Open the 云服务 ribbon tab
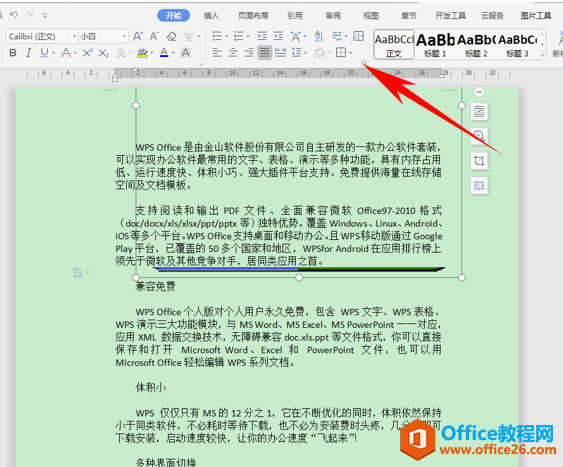The height and width of the screenshot is (467, 563). coord(492,15)
